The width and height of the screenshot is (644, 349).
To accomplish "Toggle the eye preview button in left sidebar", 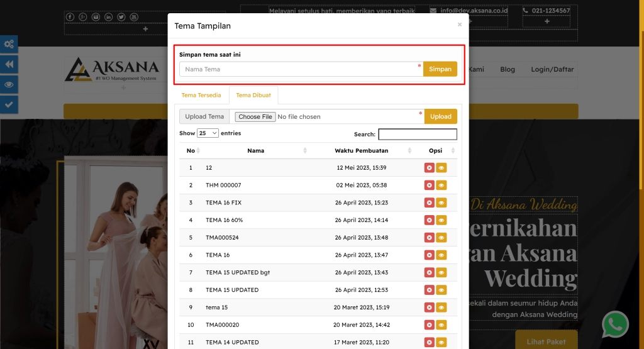I will coord(9,84).
